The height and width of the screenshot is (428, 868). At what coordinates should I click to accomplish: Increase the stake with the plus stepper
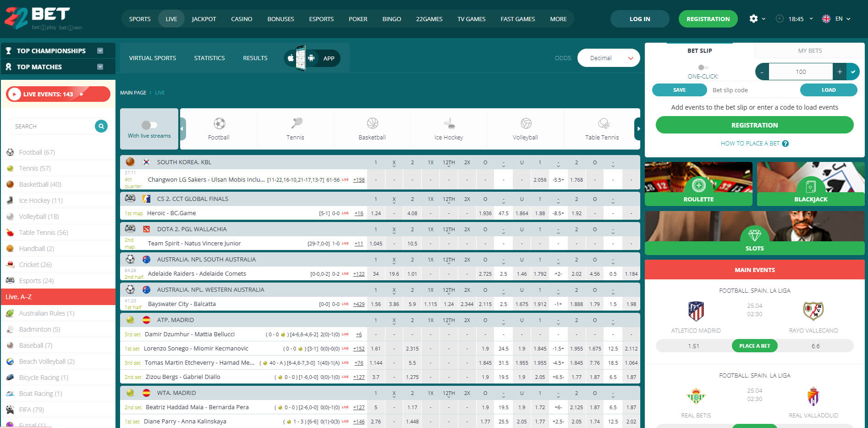click(840, 72)
